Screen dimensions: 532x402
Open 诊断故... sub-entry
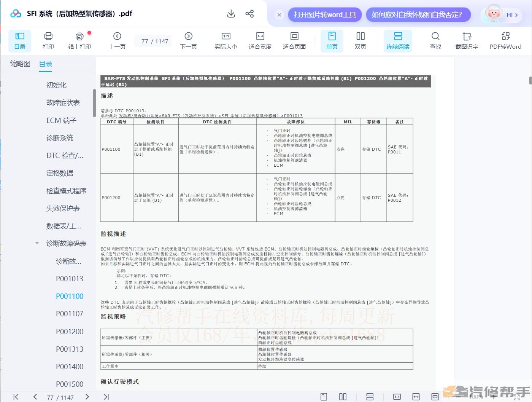(x=68, y=261)
